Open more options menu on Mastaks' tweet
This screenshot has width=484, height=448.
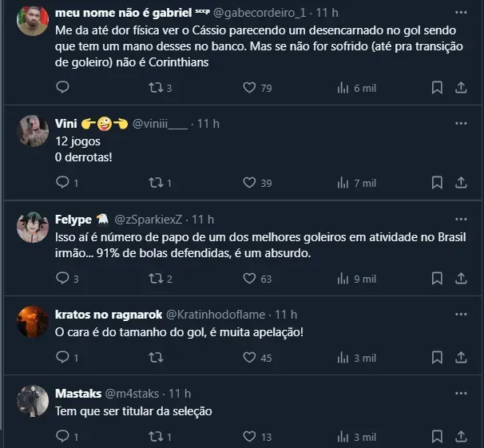click(x=461, y=394)
